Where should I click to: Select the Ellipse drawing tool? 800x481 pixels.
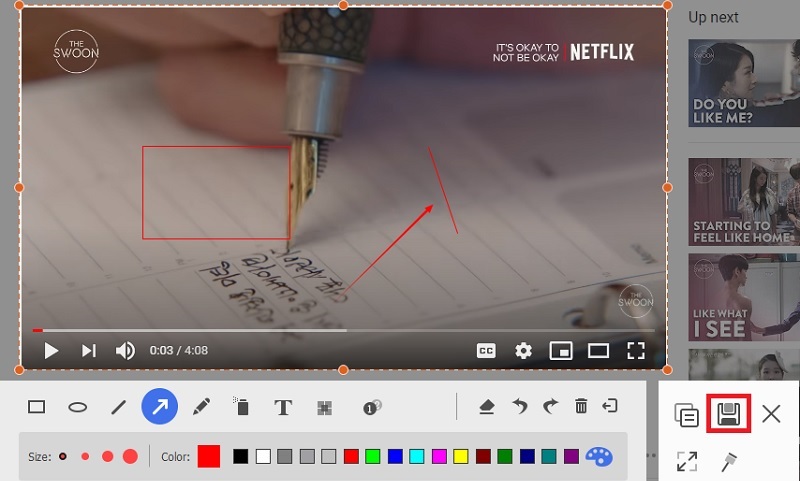point(77,407)
